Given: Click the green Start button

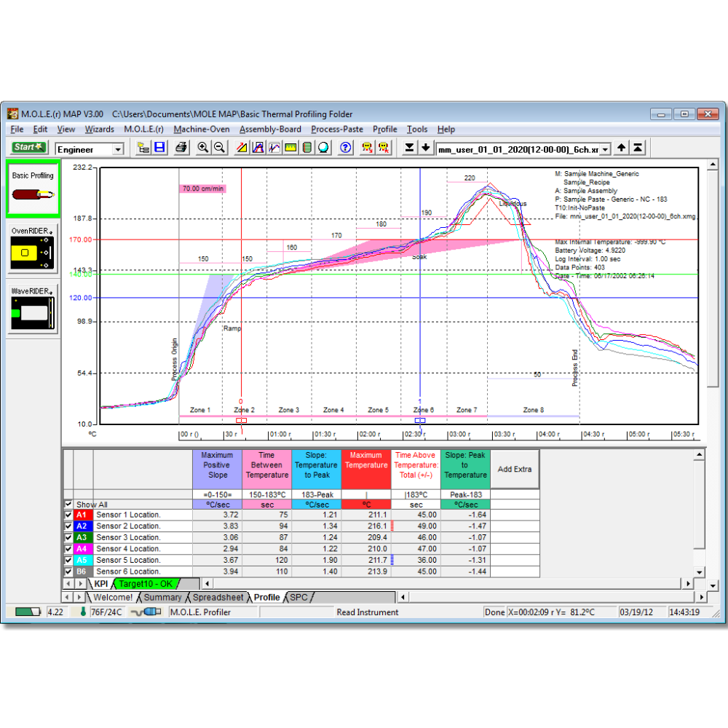Looking at the screenshot, I should [29, 148].
